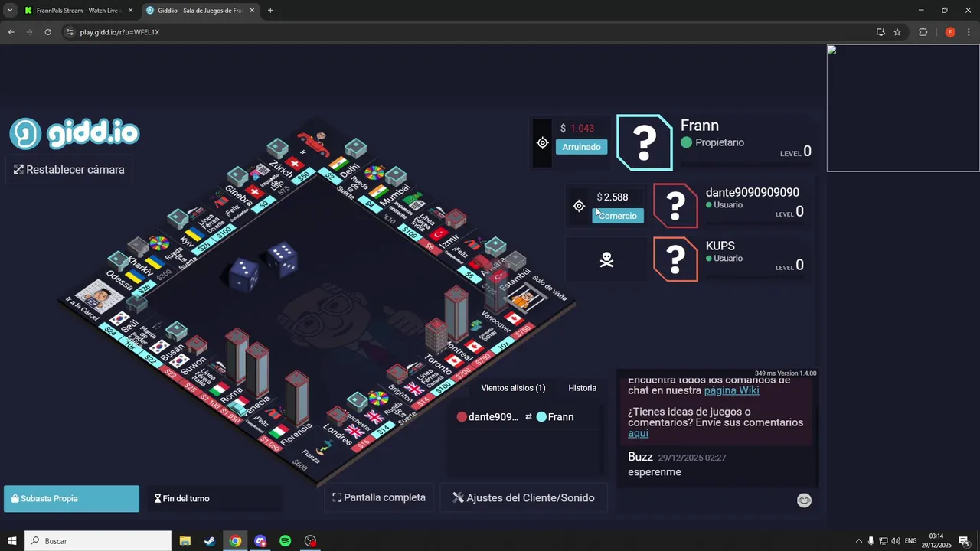Viewport: 980px width, 551px height.
Task: Open Frann's question mark avatar
Action: click(x=645, y=142)
